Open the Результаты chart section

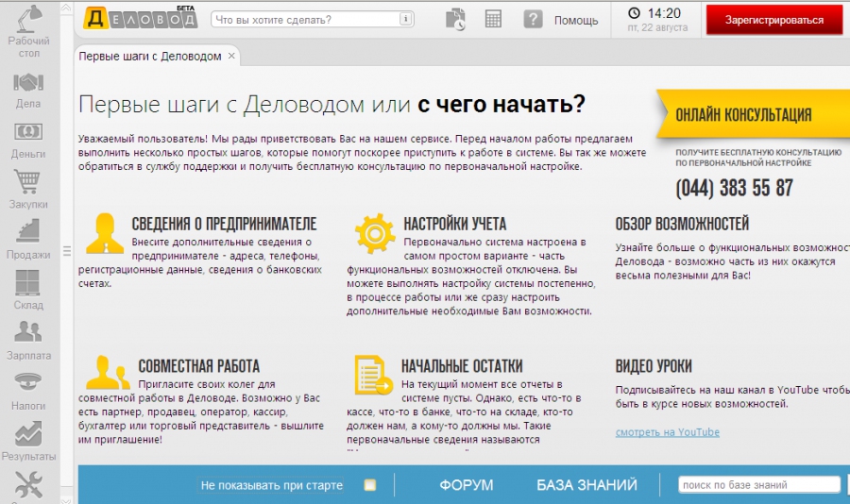pyautogui.click(x=28, y=433)
